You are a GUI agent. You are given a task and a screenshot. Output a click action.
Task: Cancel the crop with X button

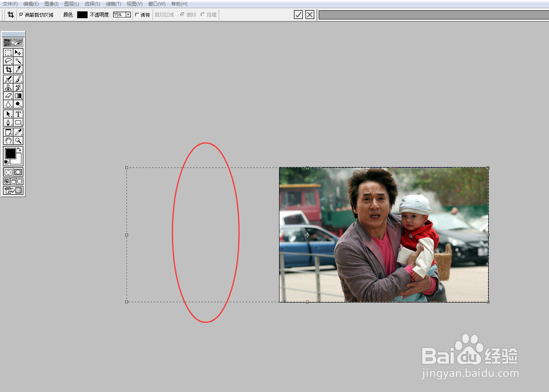pos(310,15)
